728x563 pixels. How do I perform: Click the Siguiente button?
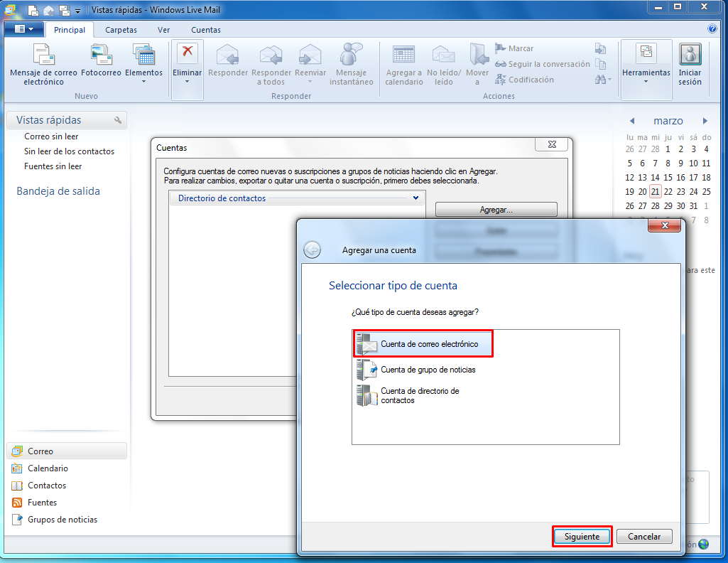pyautogui.click(x=582, y=537)
